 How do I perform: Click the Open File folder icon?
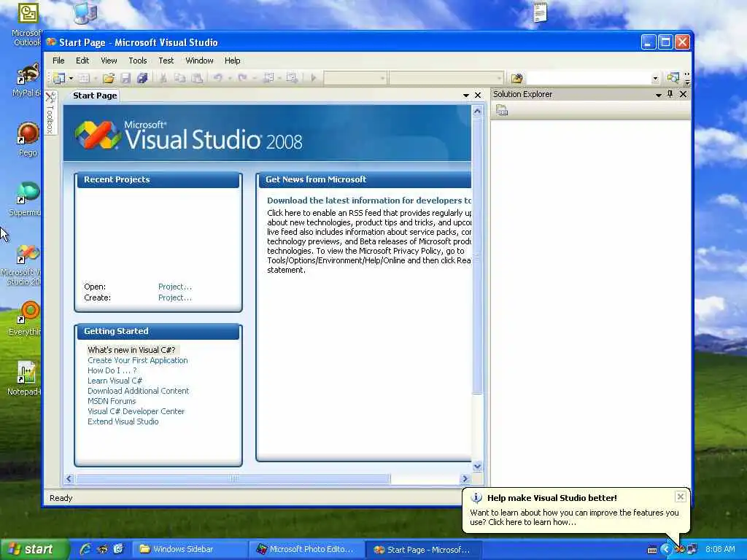[x=109, y=78]
